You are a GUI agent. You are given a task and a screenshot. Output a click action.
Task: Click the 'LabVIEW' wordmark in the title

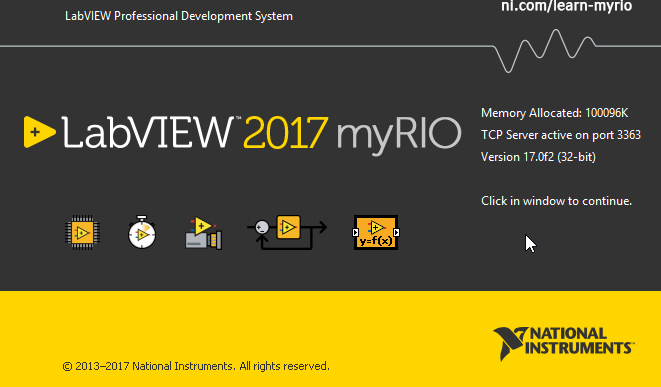(148, 132)
